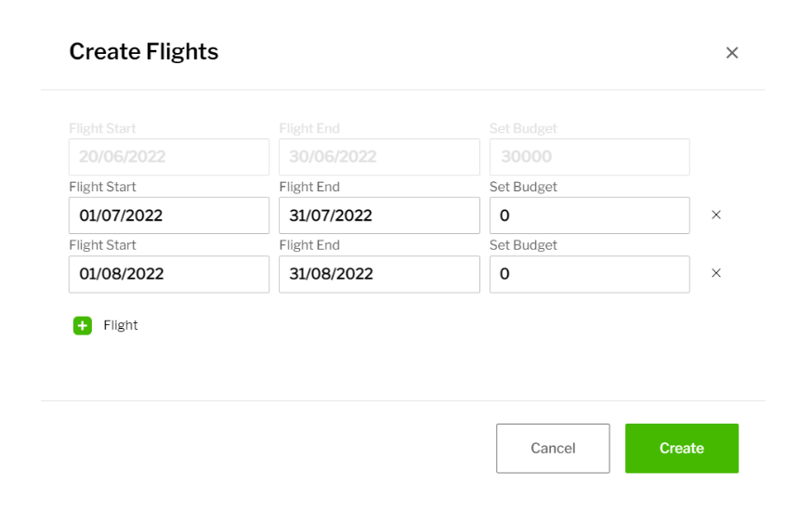Screen dimensions: 812x510
Task: Edit Flight End date 31/07/2022
Action: pos(379,216)
